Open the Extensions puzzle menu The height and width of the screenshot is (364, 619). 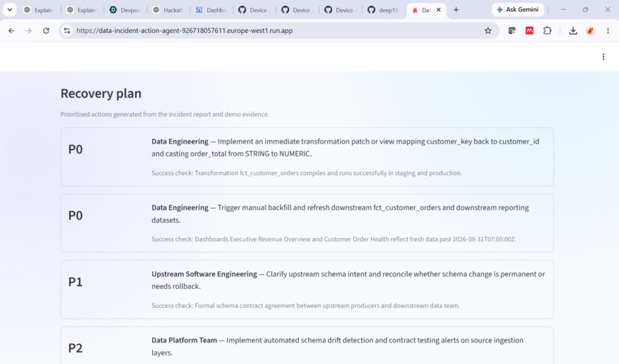point(547,31)
